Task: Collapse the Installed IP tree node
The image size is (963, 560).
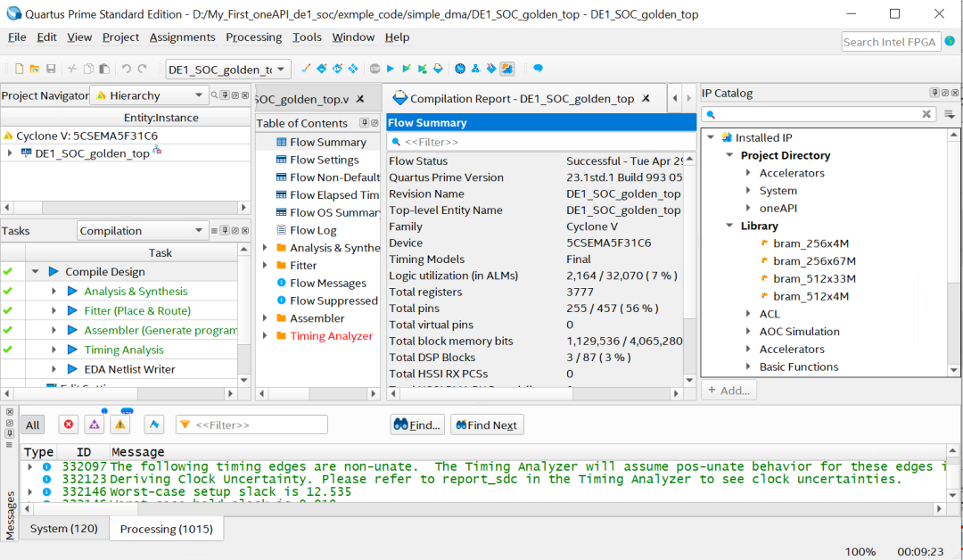Action: tap(711, 137)
